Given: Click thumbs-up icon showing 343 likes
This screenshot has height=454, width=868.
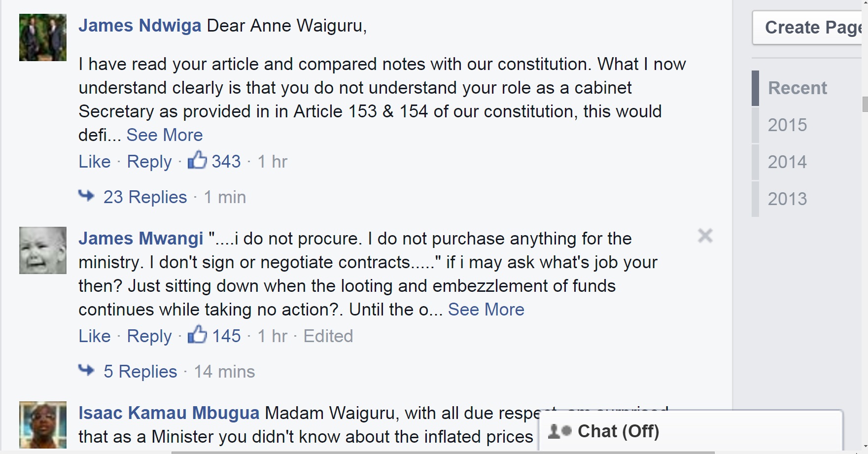Looking at the screenshot, I should (197, 160).
